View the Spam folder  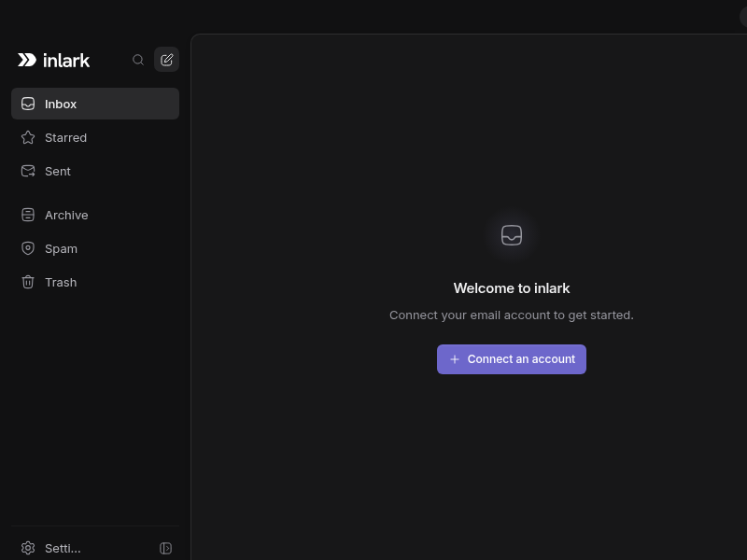tap(95, 248)
